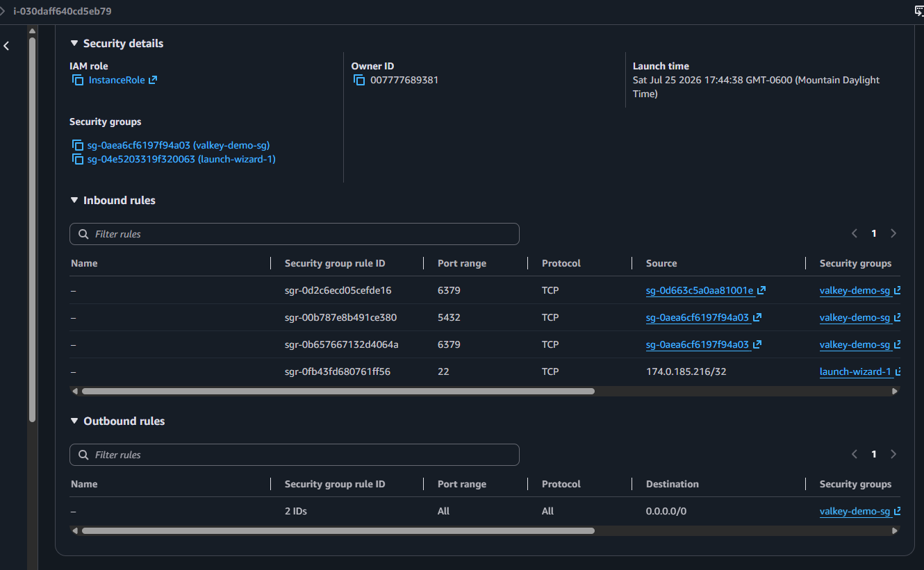Sort inbound rules by Protocol header
The image size is (924, 570).
coord(561,263)
